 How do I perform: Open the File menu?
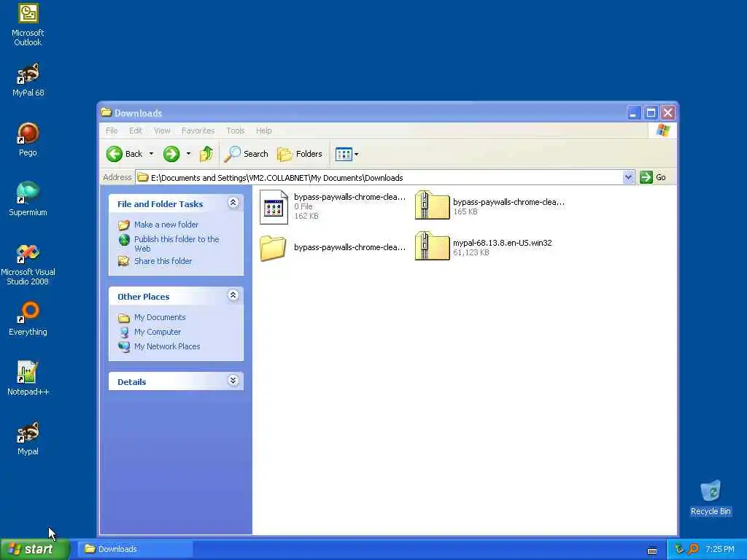(112, 131)
